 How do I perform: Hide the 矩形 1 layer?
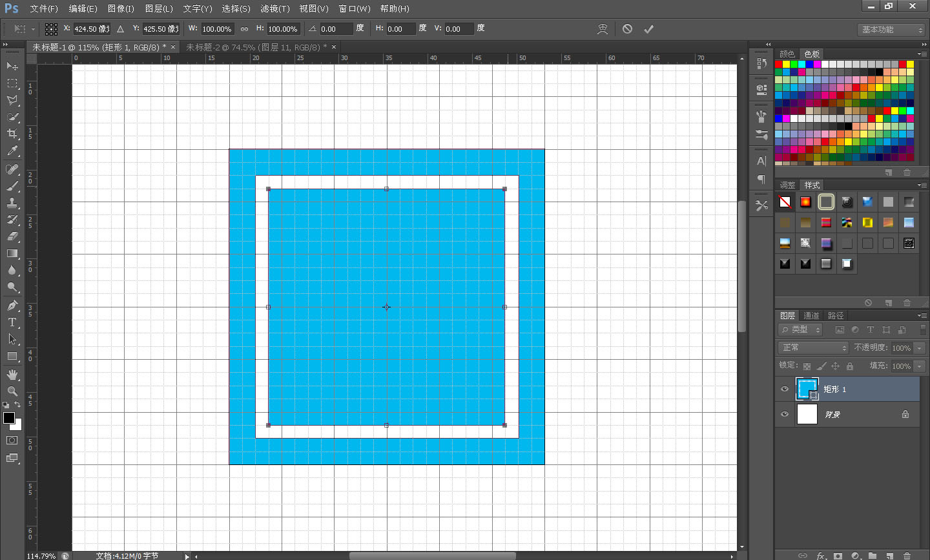point(785,389)
